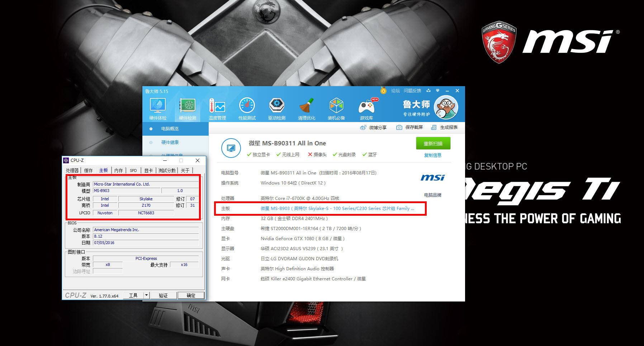Click the 生成报表 report icon
Viewport: 644px width, 346px height.
(x=434, y=127)
